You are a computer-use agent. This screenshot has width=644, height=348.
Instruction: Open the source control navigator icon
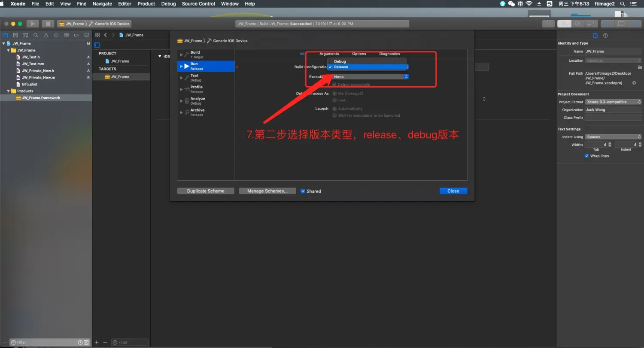[15, 35]
